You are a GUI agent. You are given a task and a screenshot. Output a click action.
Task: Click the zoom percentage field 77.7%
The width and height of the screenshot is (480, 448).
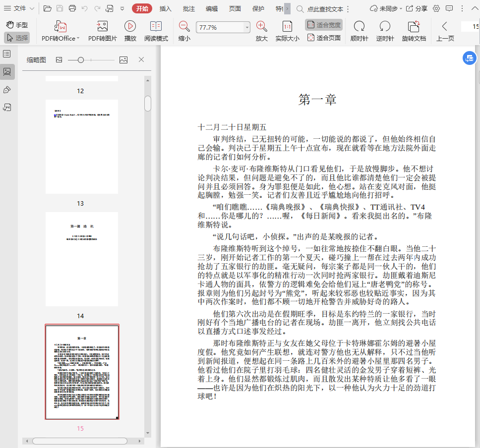tap(220, 27)
